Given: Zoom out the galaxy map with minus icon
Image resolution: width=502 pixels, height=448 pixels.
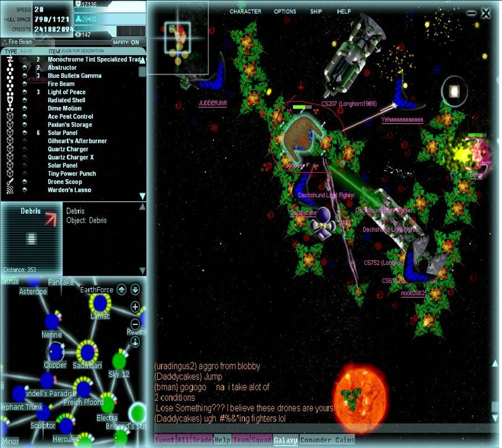Looking at the screenshot, I should click(135, 324).
